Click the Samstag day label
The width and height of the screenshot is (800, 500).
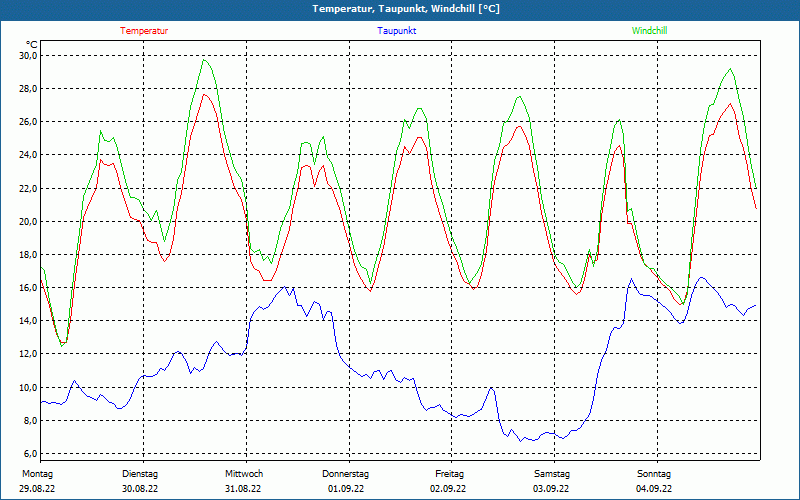coord(552,474)
